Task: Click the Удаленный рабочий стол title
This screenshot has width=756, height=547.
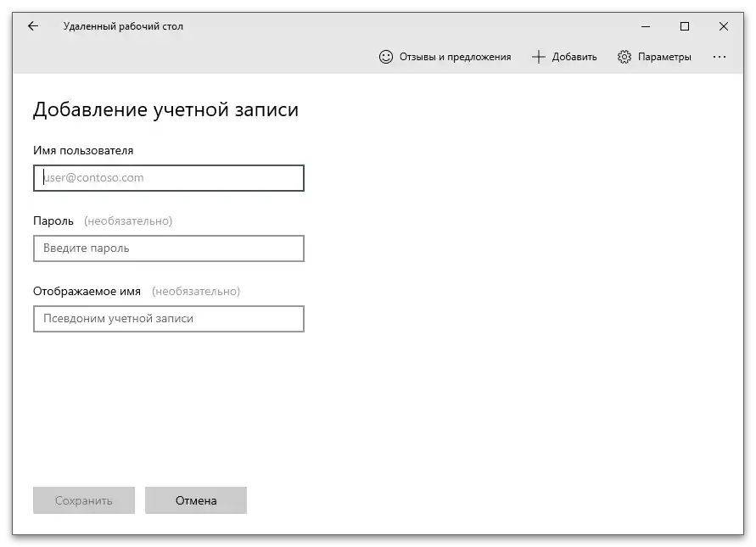Action: pos(123,26)
